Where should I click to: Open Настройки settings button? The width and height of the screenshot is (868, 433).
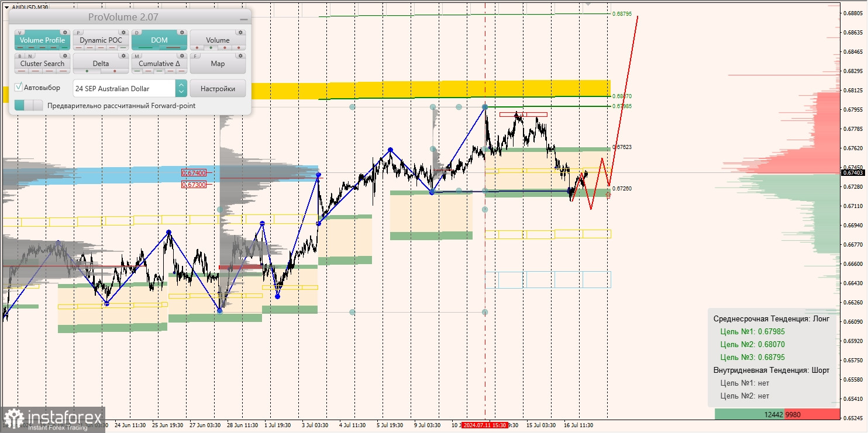point(218,88)
